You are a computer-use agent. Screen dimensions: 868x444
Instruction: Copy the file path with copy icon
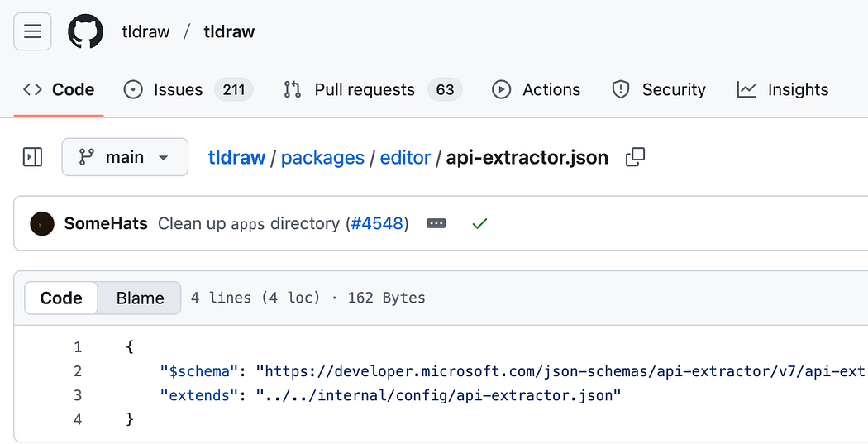click(635, 157)
